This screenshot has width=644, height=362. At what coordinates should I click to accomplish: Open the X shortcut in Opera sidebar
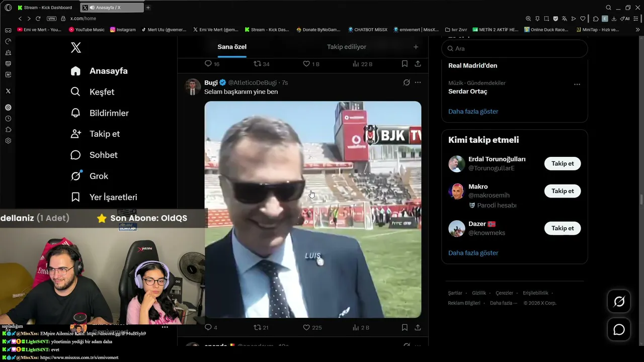pos(8,91)
